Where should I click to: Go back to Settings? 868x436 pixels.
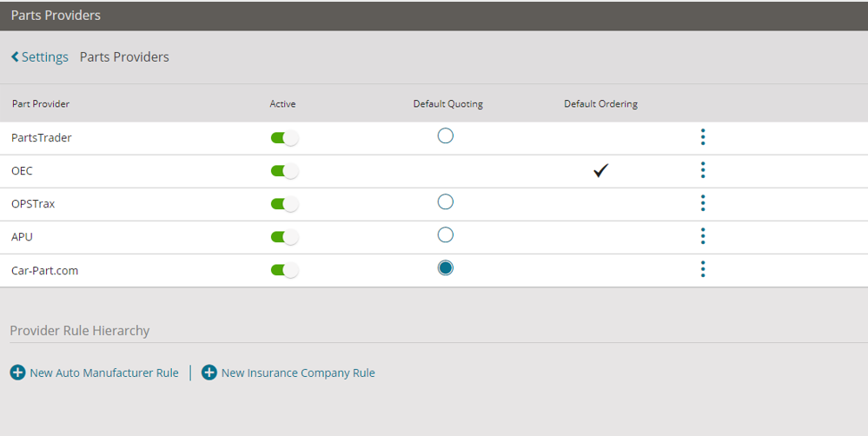click(x=40, y=57)
